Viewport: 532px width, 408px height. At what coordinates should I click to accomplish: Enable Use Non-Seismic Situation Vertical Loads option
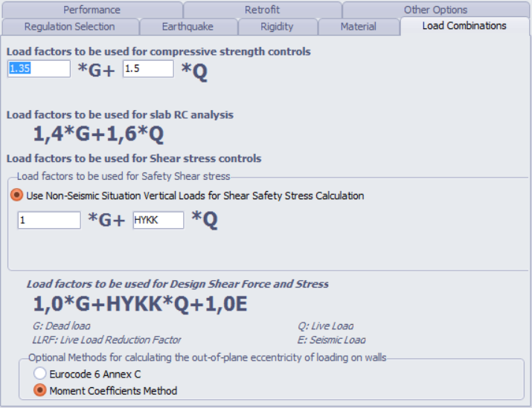pyautogui.click(x=16, y=196)
